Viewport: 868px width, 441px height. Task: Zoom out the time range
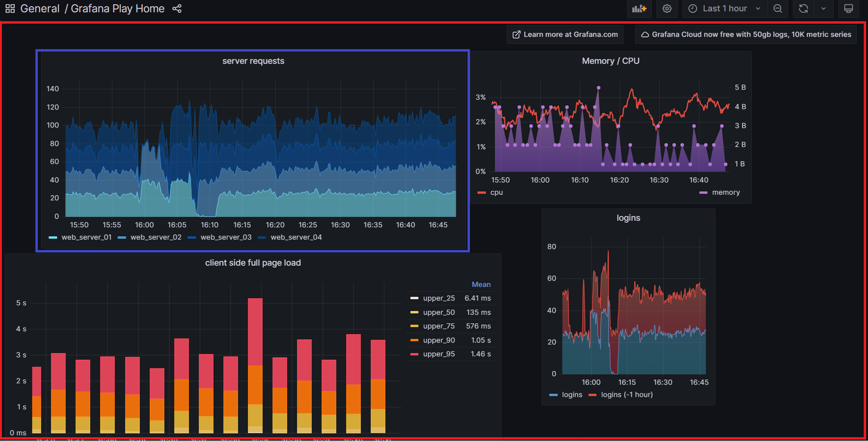click(x=778, y=9)
